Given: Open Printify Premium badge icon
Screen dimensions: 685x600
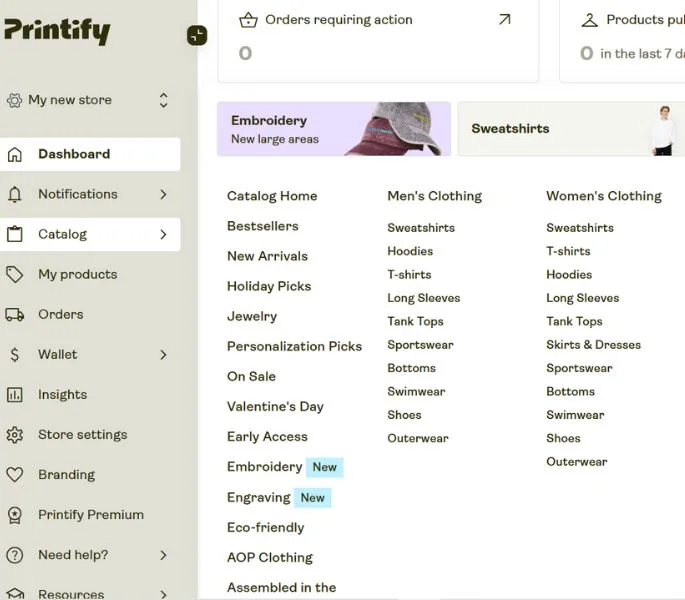Looking at the screenshot, I should click(15, 515).
